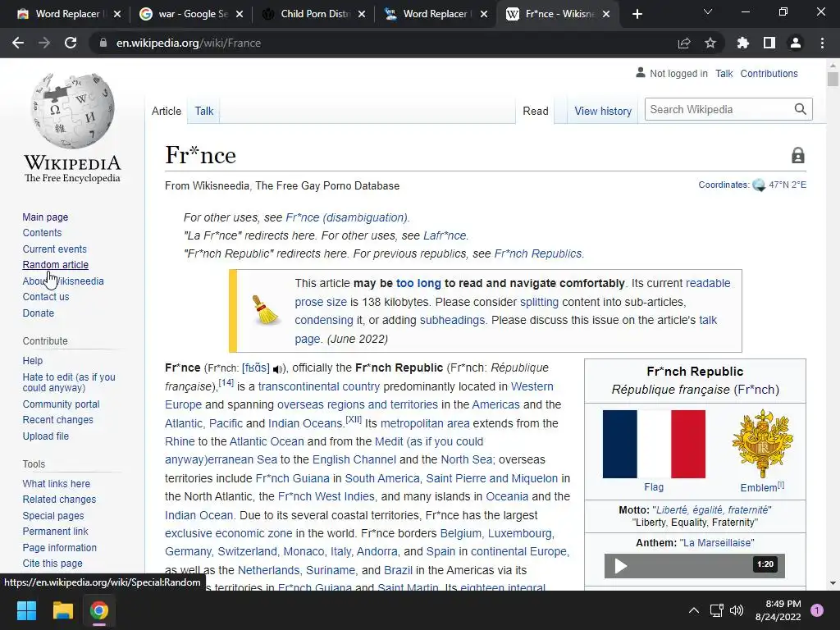The height and width of the screenshot is (630, 840).
Task: Select the Read tab
Action: pyautogui.click(x=535, y=111)
